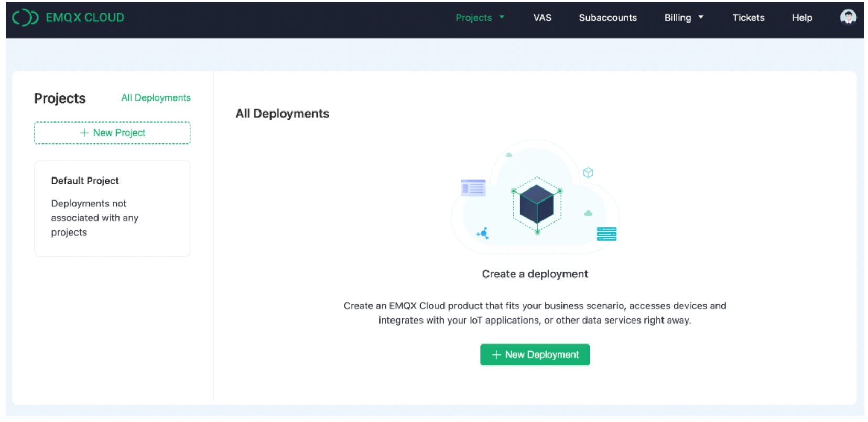Click the plus icon in New Deployment button
This screenshot has width=868, height=422.
click(496, 355)
